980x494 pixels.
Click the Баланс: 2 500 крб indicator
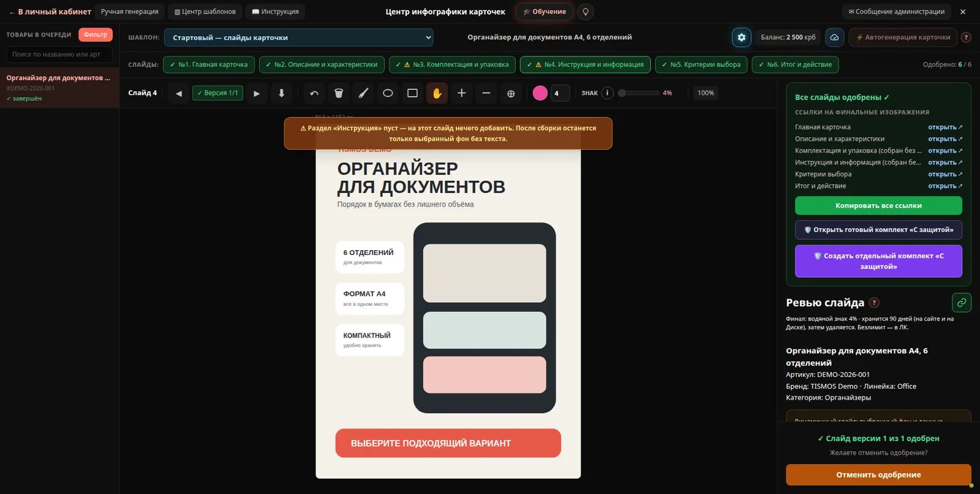tap(788, 37)
